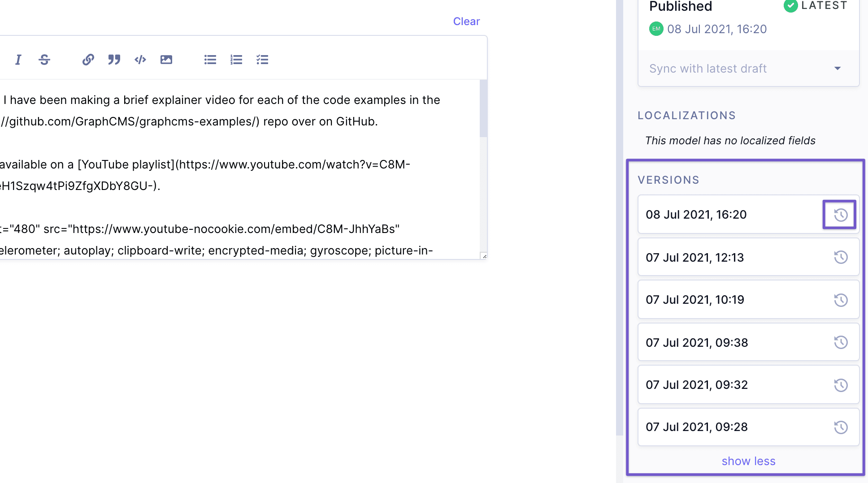Image resolution: width=868 pixels, height=483 pixels.
Task: Restore the oldest version from 09:28
Action: [x=841, y=427]
